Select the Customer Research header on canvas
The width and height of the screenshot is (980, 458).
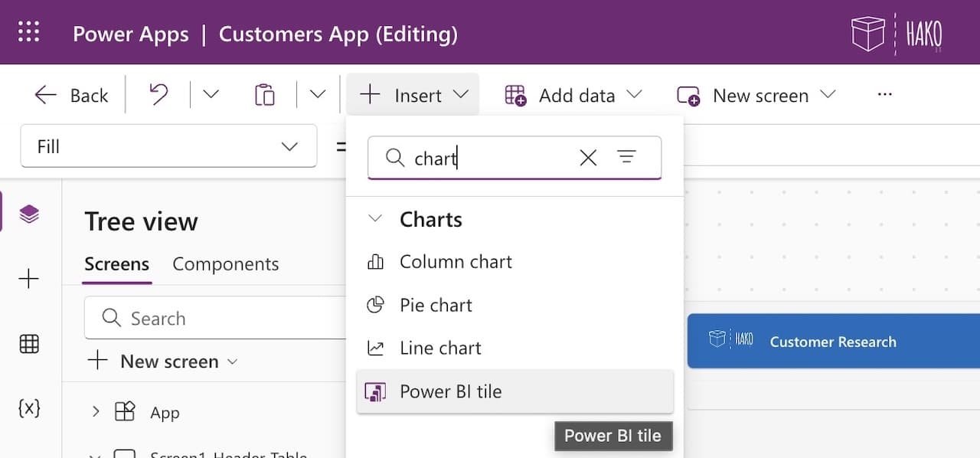(833, 342)
